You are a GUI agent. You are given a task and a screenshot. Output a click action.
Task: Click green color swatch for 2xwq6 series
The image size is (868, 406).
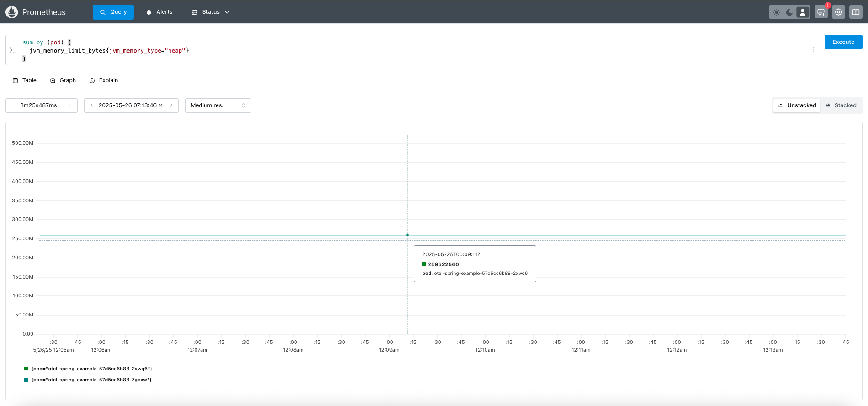tap(26, 369)
